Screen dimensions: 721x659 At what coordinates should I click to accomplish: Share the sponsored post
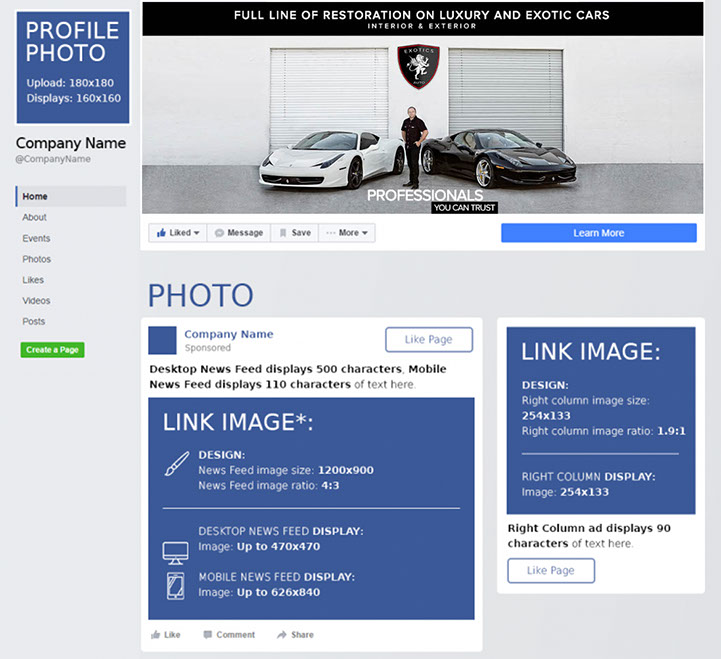(x=295, y=635)
